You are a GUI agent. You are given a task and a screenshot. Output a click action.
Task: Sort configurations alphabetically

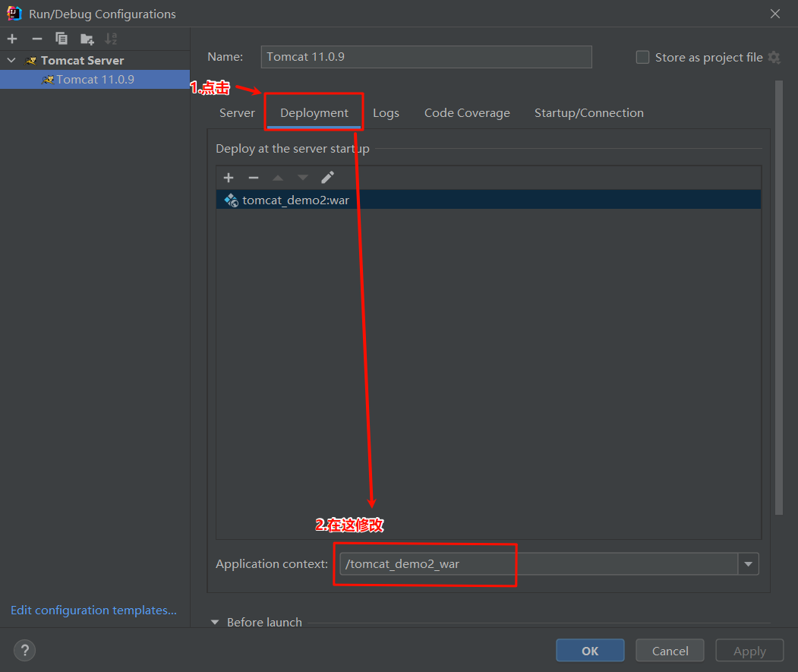coord(111,39)
